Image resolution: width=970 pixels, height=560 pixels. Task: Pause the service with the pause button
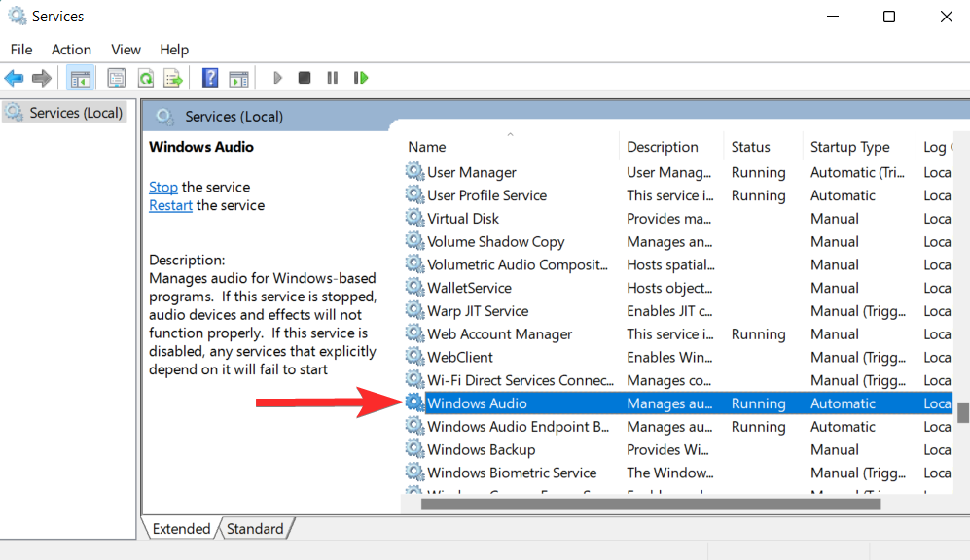(x=332, y=78)
